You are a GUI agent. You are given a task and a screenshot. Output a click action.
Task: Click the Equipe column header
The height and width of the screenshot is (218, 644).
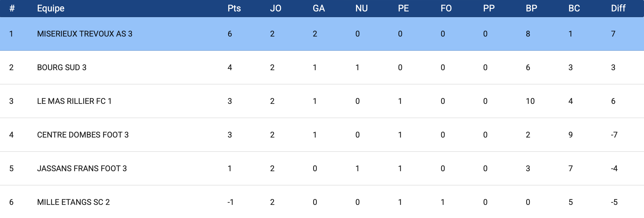[51, 8]
